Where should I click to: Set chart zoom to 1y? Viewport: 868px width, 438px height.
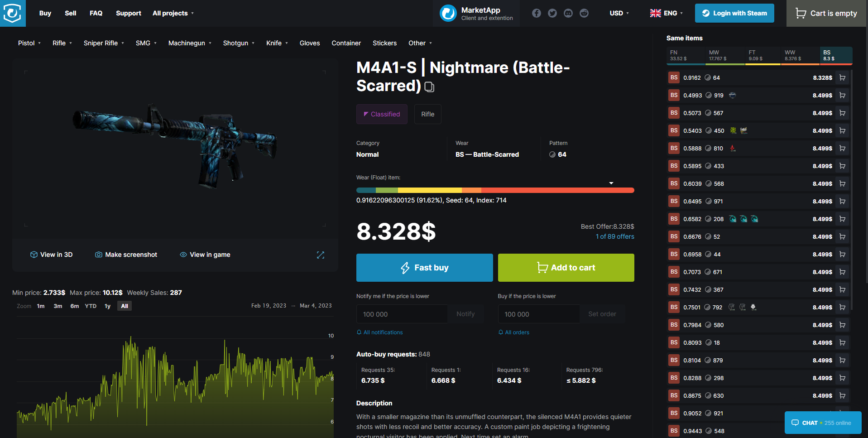[108, 306]
